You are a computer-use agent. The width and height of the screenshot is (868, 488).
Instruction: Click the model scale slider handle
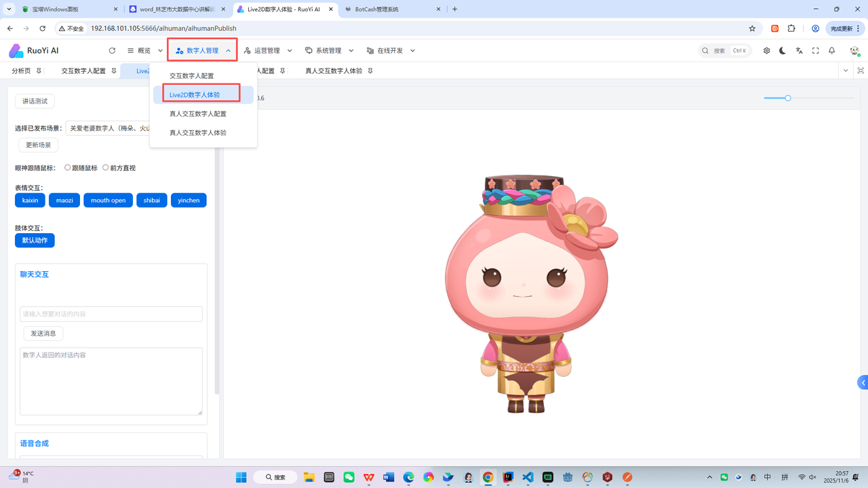point(788,98)
